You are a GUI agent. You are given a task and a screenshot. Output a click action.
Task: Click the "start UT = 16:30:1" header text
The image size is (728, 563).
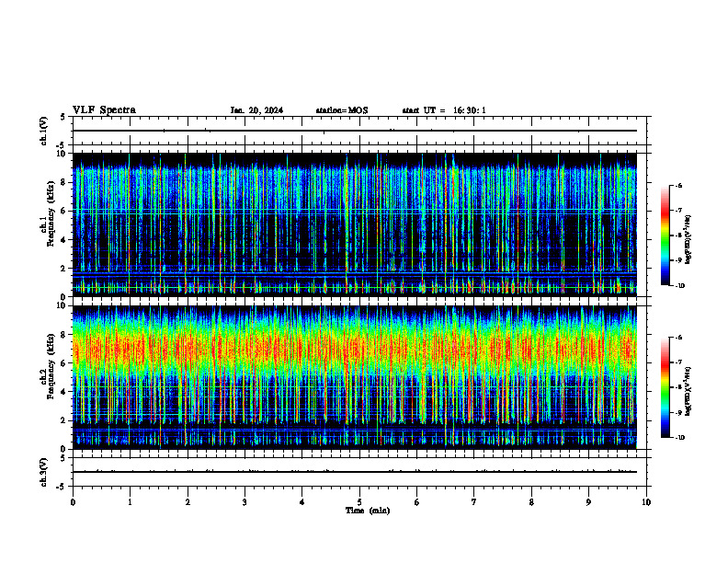(444, 110)
